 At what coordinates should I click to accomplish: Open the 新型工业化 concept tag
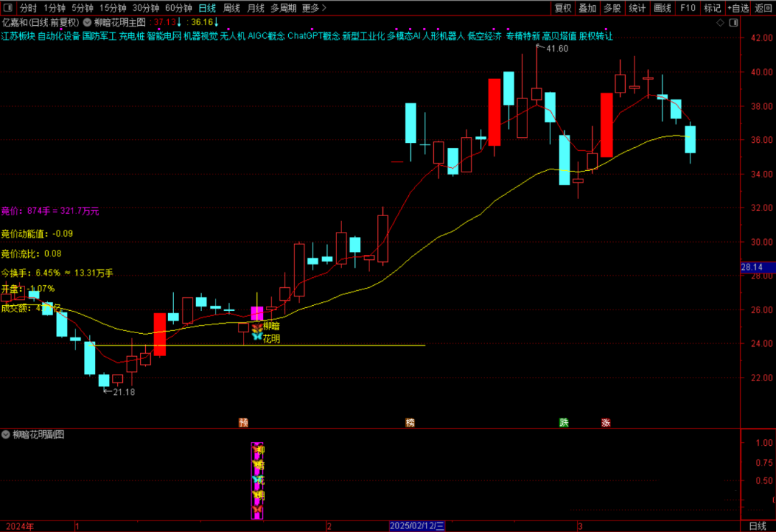pos(364,36)
